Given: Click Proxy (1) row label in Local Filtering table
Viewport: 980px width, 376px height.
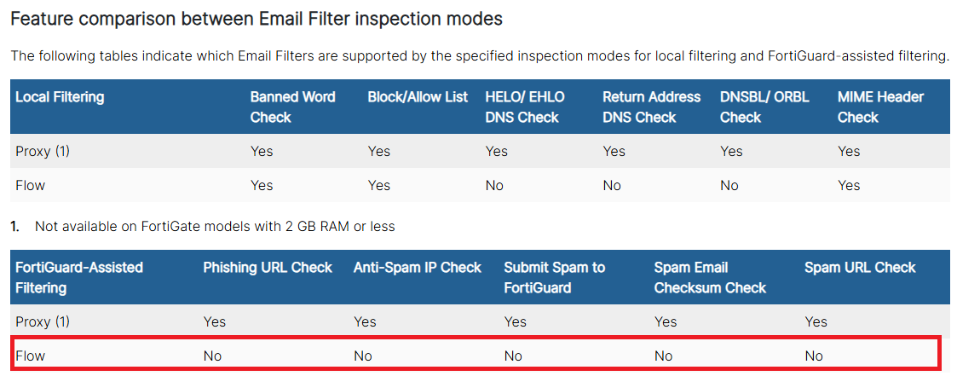Looking at the screenshot, I should [x=43, y=152].
